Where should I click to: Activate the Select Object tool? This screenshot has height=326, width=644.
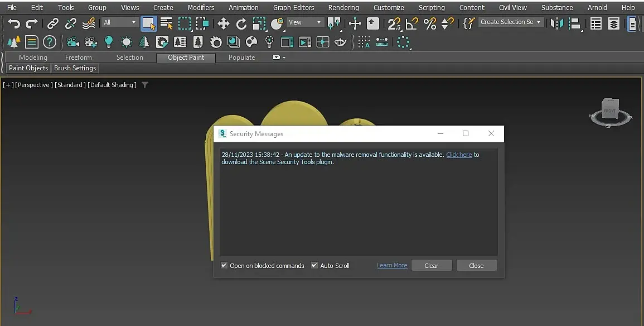(x=148, y=23)
